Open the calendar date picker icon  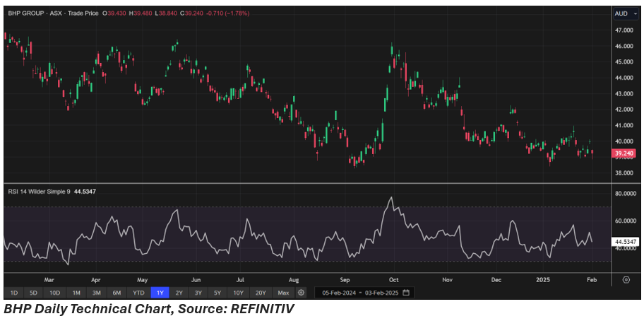click(406, 293)
